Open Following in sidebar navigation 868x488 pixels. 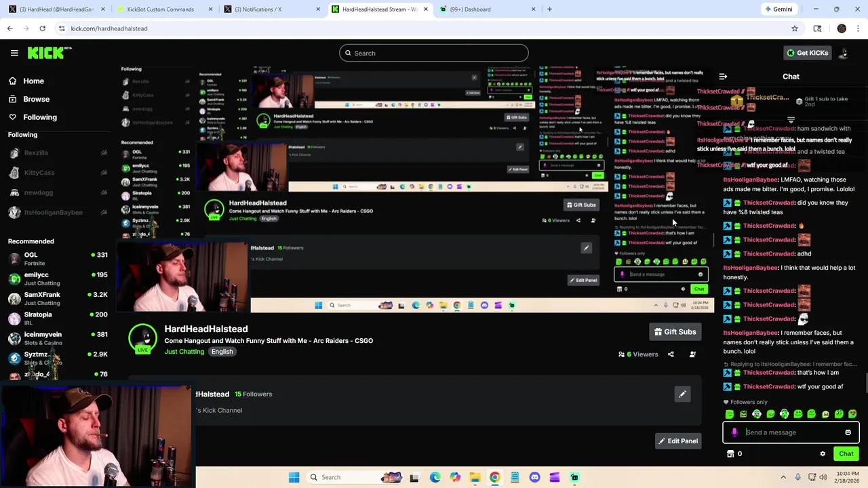(x=33, y=117)
